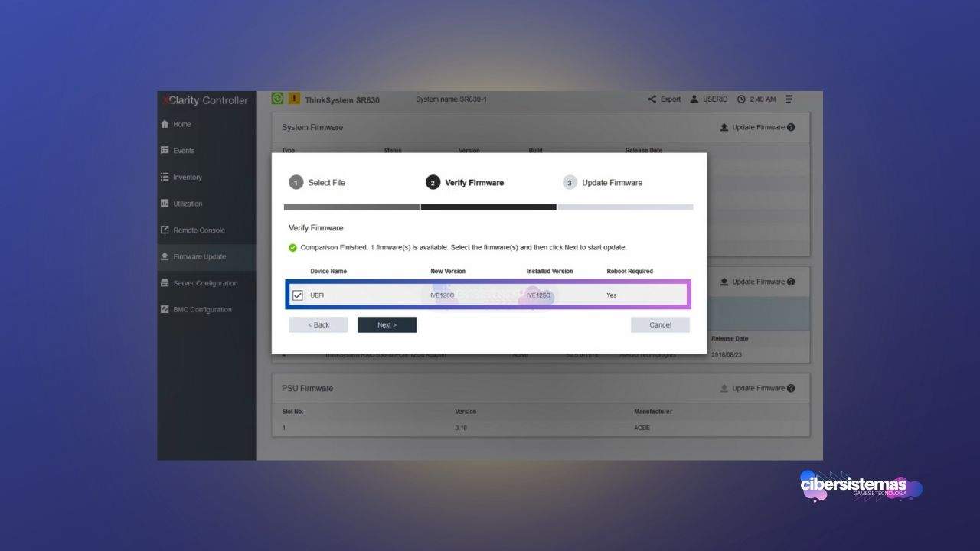Select step 3 Update Firmware

[603, 183]
